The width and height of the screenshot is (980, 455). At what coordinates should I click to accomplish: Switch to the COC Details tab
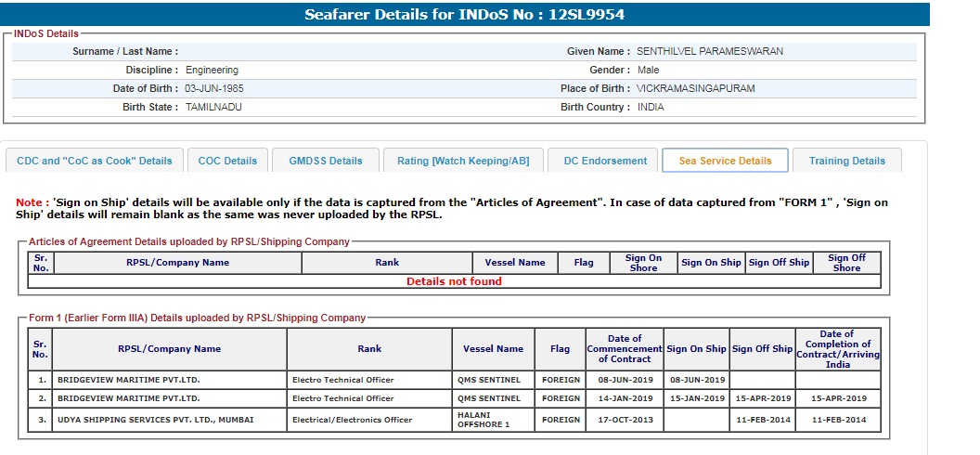coord(227,161)
